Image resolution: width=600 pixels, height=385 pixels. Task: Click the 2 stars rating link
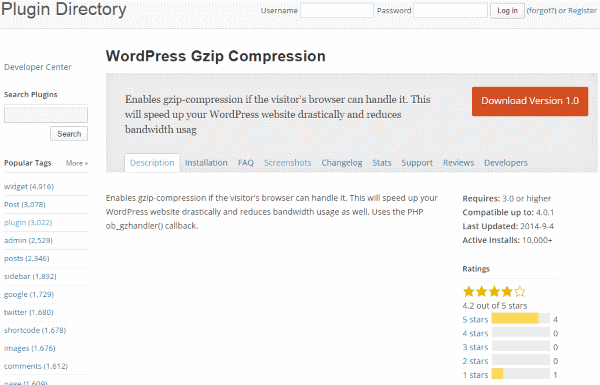point(475,361)
